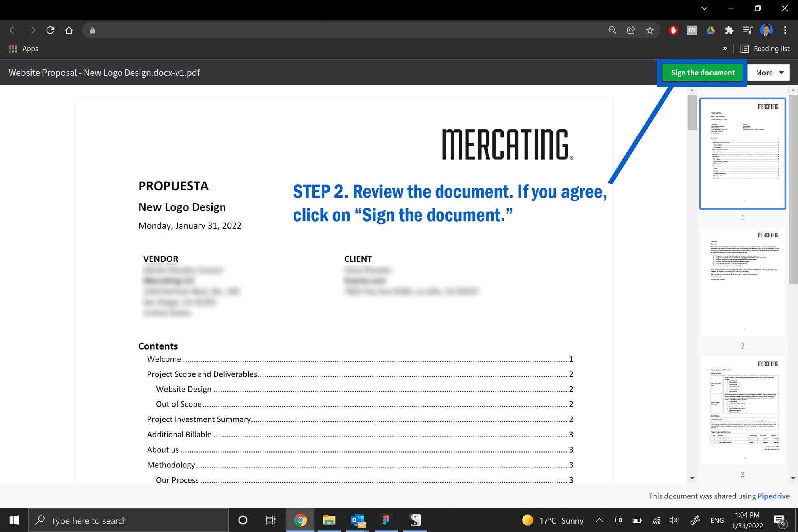The image size is (798, 532).
Task: Open the network Wi-Fi icon
Action: coord(656,520)
